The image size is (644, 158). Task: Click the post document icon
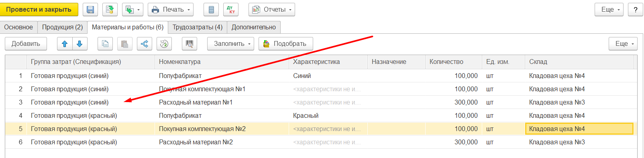[x=110, y=9]
